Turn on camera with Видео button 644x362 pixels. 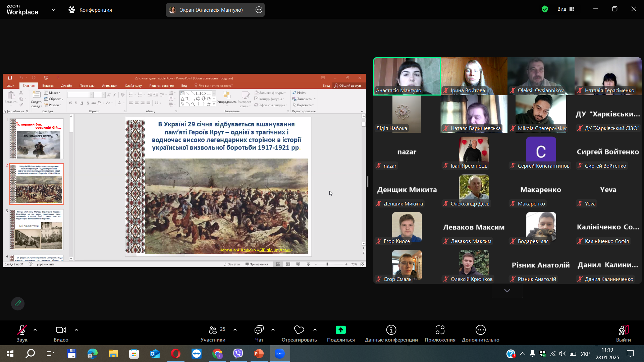[61, 334]
